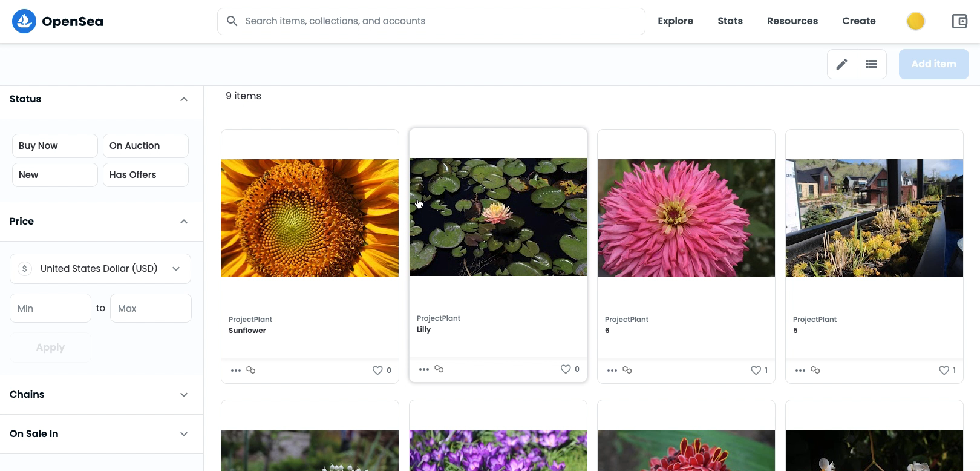Click the item title 5
Screen dimensions: 980x471
tap(795, 331)
